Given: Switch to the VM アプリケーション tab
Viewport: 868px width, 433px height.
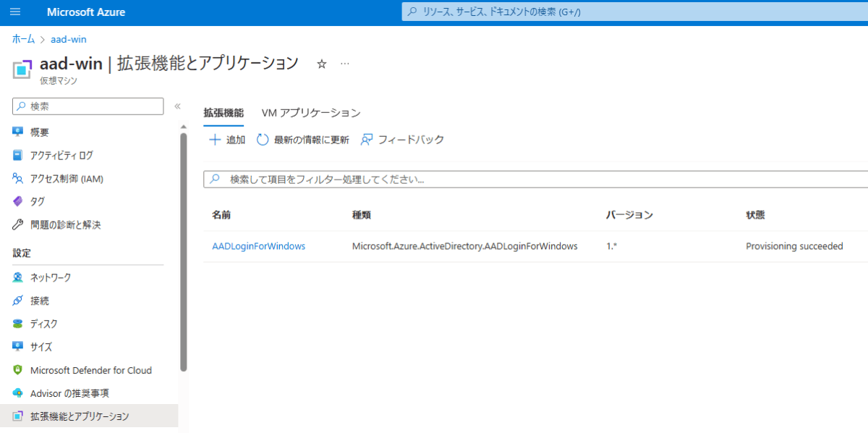Looking at the screenshot, I should click(311, 113).
